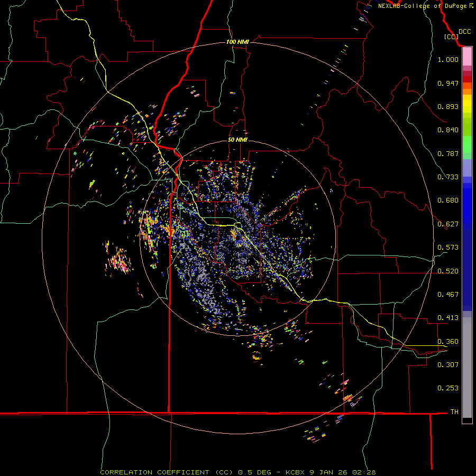Click the 0.680 scale value

(448, 200)
